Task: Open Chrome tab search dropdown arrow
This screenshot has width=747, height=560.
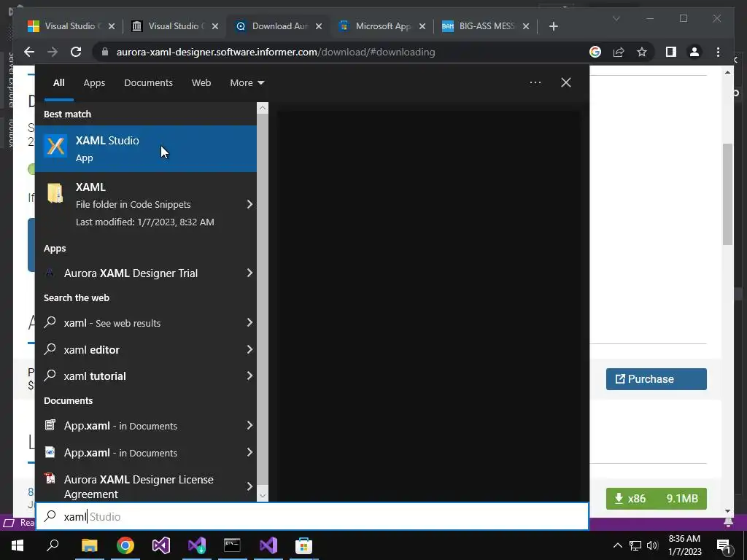Action: pyautogui.click(x=616, y=18)
